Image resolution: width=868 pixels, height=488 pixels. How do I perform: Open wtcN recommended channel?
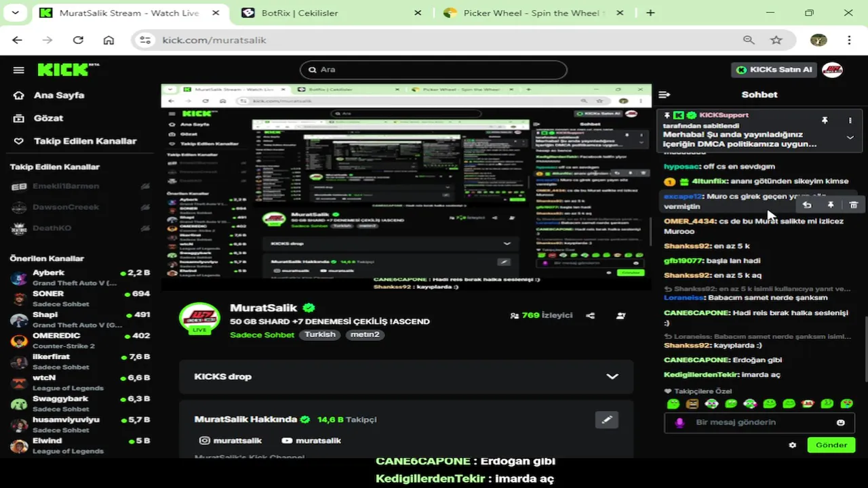80,383
